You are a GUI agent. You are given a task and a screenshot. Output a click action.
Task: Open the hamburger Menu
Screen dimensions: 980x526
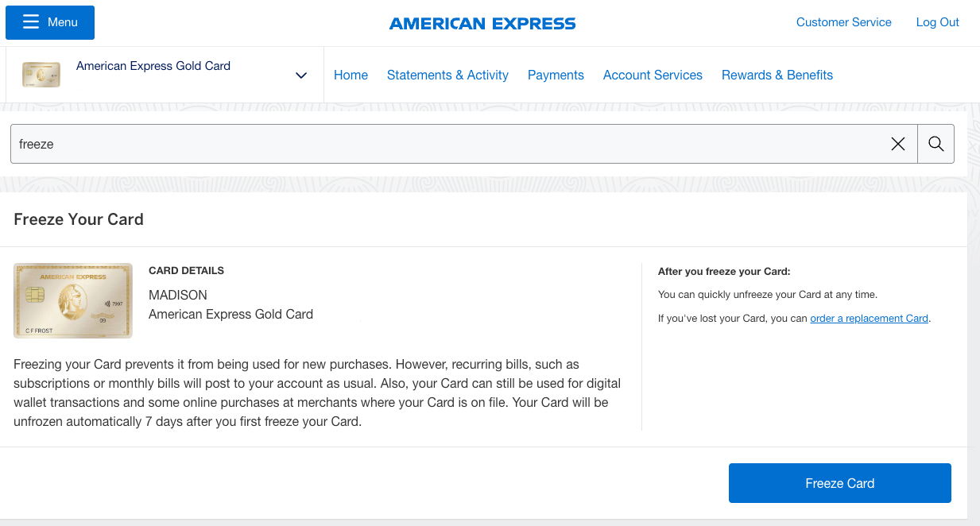pos(49,22)
